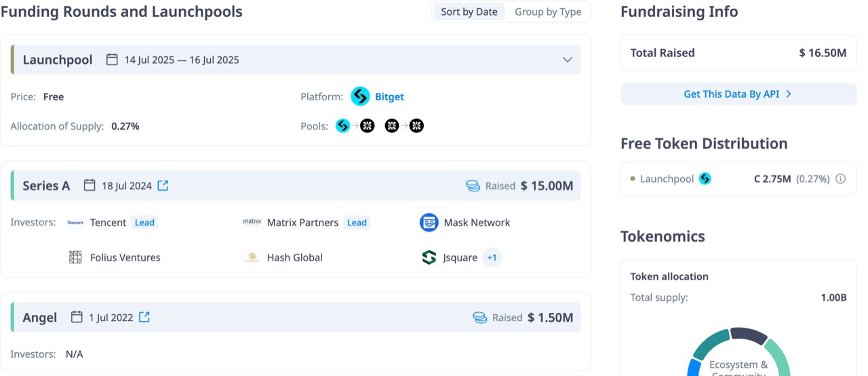Click the dark segment of the tokenomics donut chart
Viewport: 868px width, 376px height.
coord(749,336)
